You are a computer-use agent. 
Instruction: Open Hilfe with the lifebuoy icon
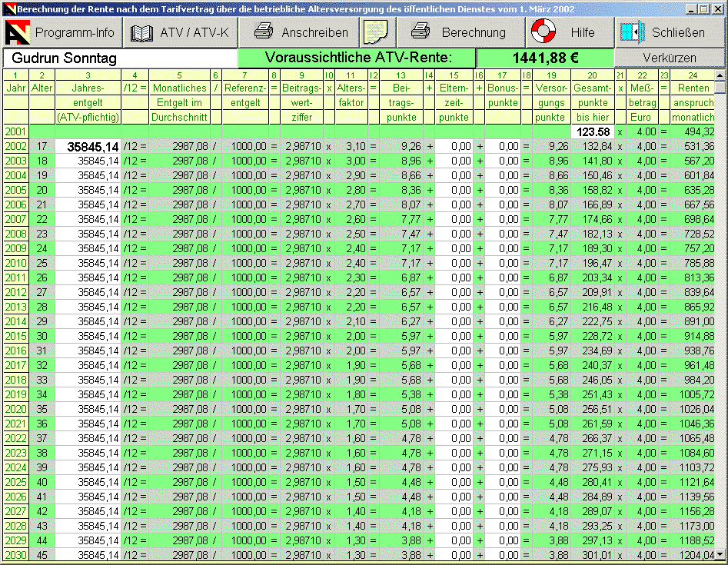tap(570, 32)
